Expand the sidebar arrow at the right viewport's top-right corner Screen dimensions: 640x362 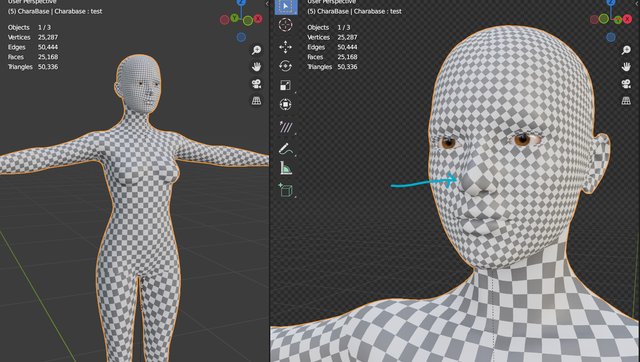(637, 4)
